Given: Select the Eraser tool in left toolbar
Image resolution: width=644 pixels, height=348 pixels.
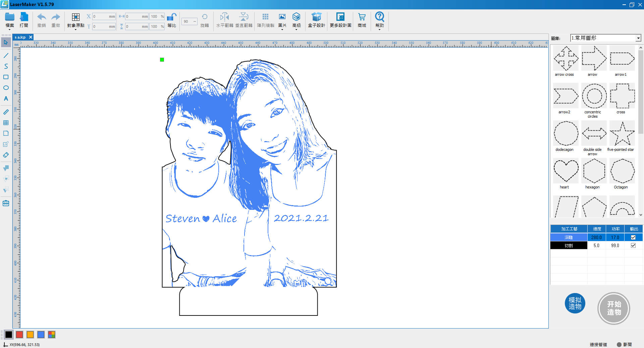Looking at the screenshot, I should click(6, 155).
